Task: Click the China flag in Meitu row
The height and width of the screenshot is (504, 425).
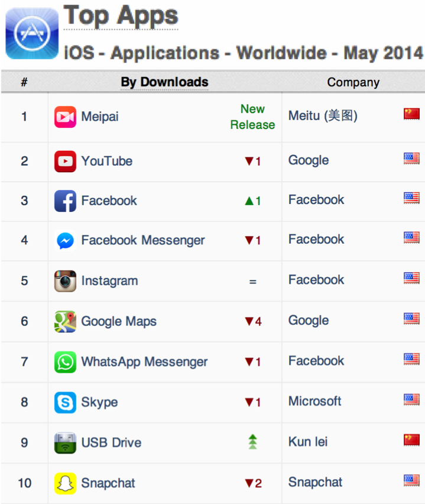Action: click(x=411, y=114)
